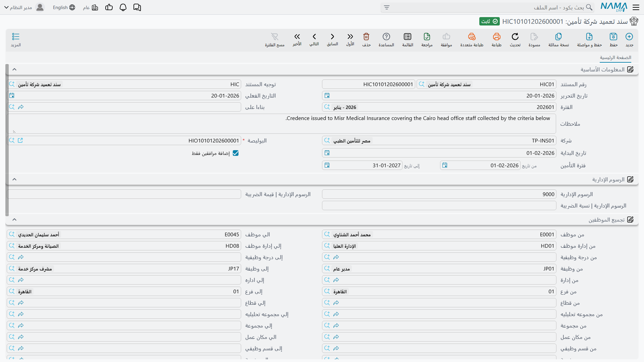Open the chat messages icon
This screenshot has height=362, width=644.
(137, 7)
